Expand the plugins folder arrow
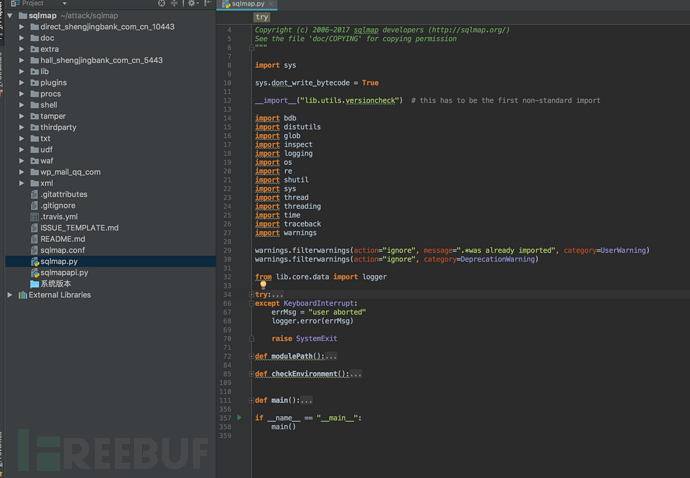The height and width of the screenshot is (478, 690). point(21,83)
